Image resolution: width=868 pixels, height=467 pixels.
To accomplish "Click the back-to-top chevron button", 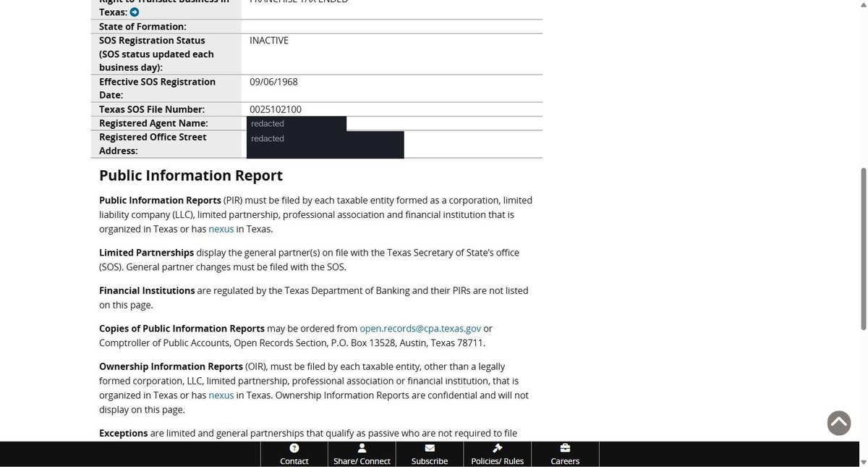I will [839, 423].
